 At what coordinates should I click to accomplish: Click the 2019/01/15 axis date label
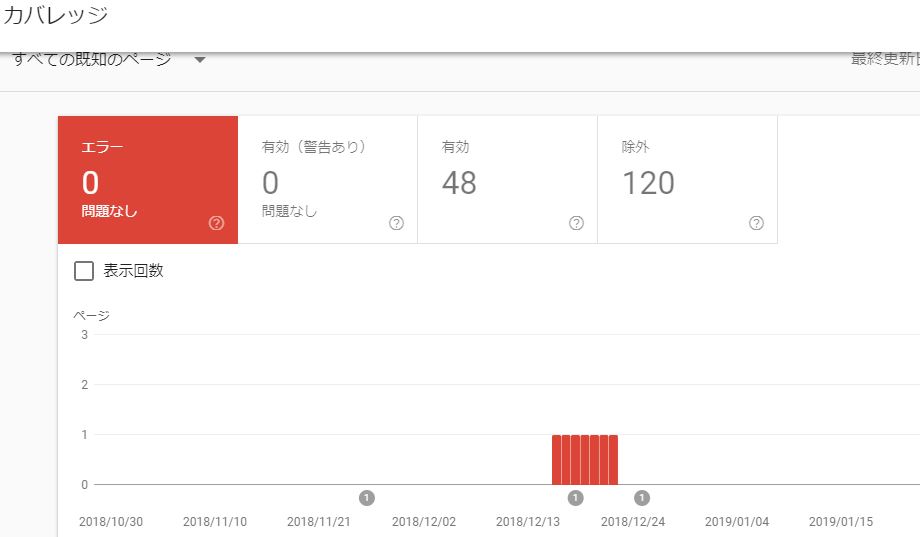coord(841,522)
